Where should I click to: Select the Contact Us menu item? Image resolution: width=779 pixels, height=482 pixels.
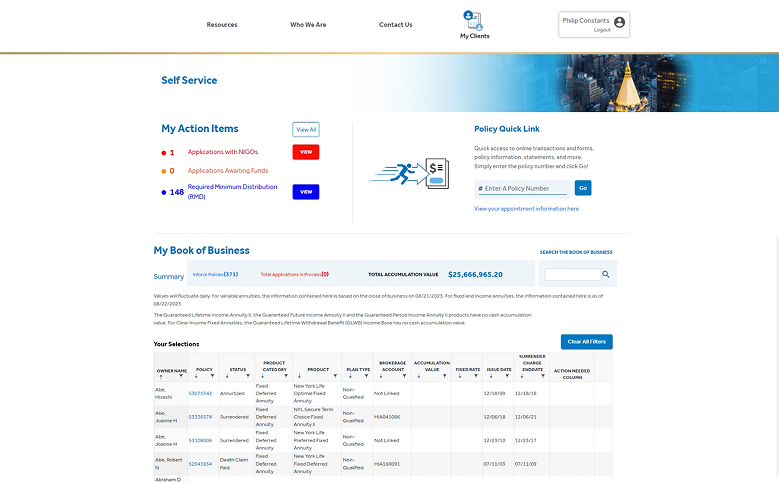(395, 25)
